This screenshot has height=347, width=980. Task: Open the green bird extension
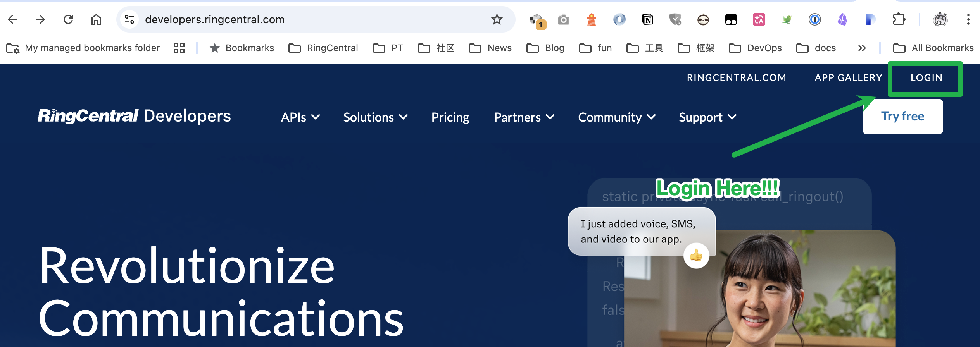click(x=787, y=19)
